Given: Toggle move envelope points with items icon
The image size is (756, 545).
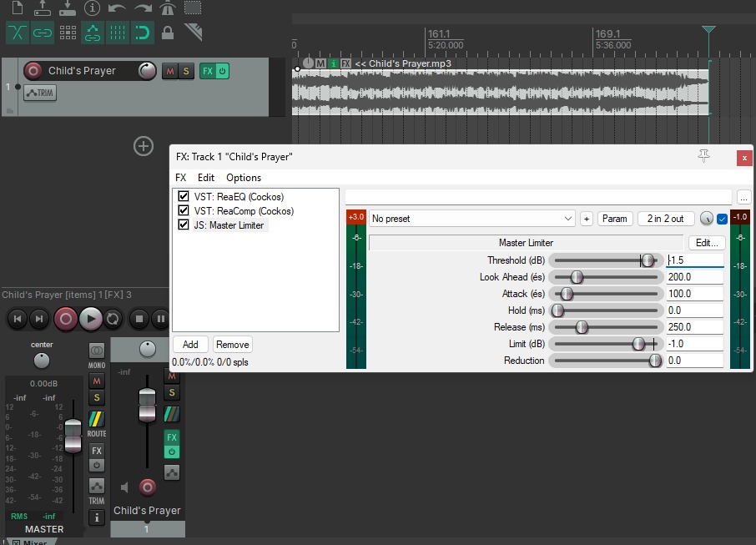Looking at the screenshot, I should tap(93, 33).
